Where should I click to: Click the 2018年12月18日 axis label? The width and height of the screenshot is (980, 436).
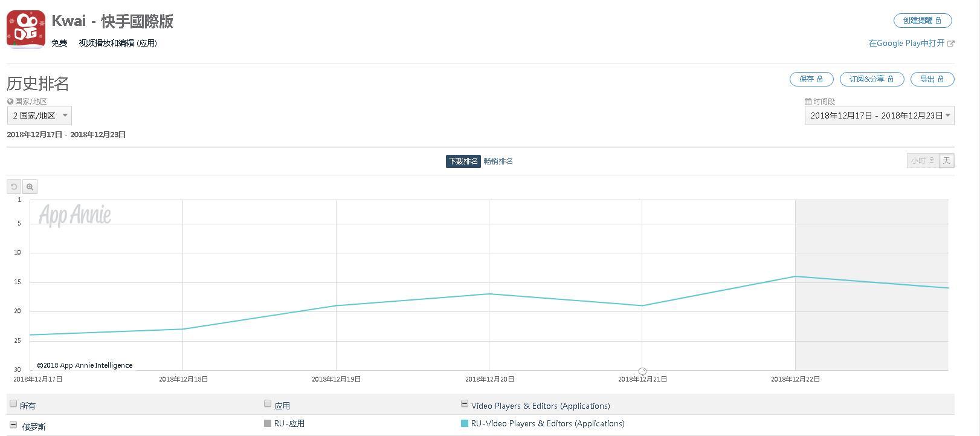pos(183,379)
